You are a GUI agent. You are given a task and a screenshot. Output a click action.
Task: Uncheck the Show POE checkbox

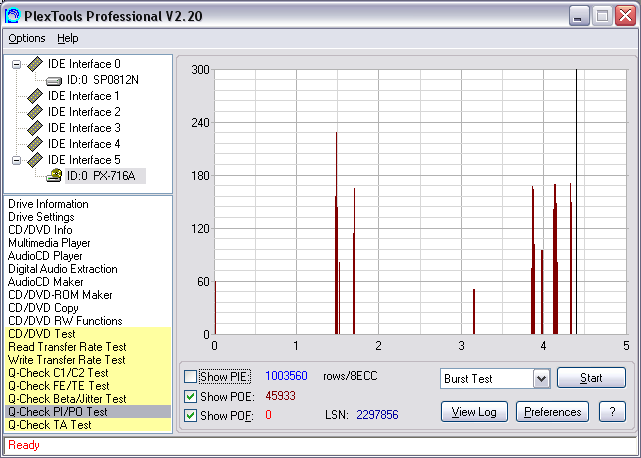[x=191, y=396]
